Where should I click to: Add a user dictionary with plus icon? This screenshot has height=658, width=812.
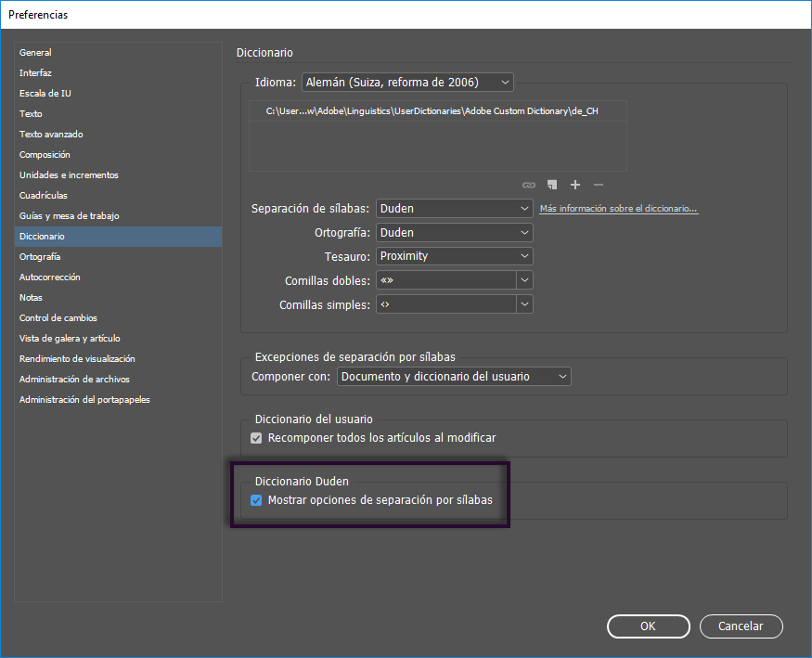[x=574, y=185]
